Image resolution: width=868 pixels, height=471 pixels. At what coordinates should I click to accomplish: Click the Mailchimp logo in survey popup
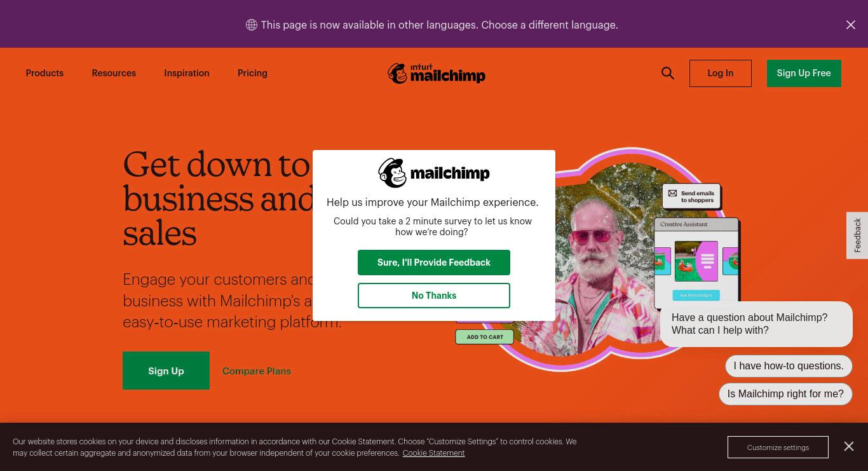[x=434, y=173]
